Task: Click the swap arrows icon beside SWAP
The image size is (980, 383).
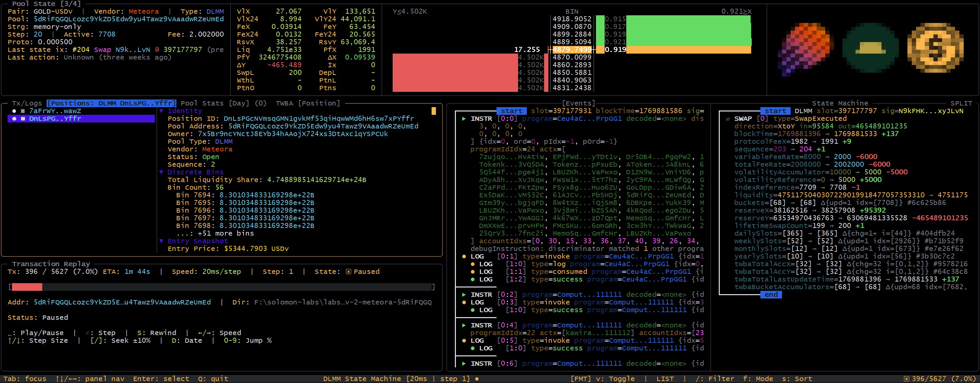Action: coord(728,119)
